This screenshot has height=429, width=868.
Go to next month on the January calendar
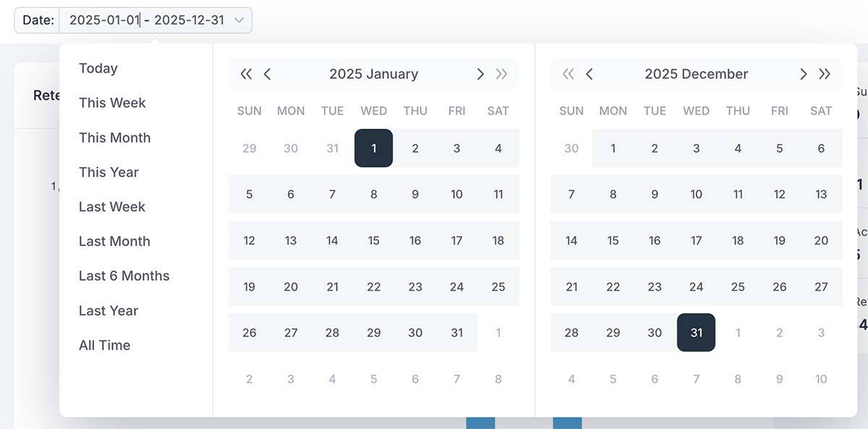click(480, 74)
